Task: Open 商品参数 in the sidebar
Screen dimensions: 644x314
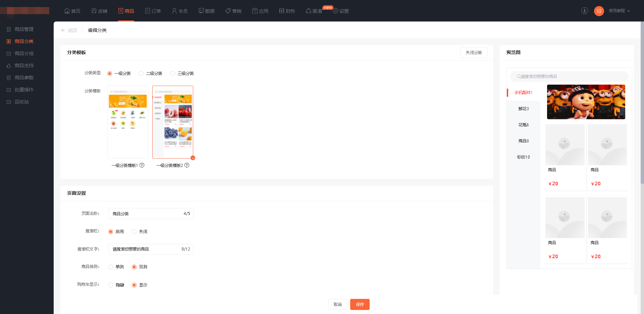Action: pyautogui.click(x=24, y=78)
